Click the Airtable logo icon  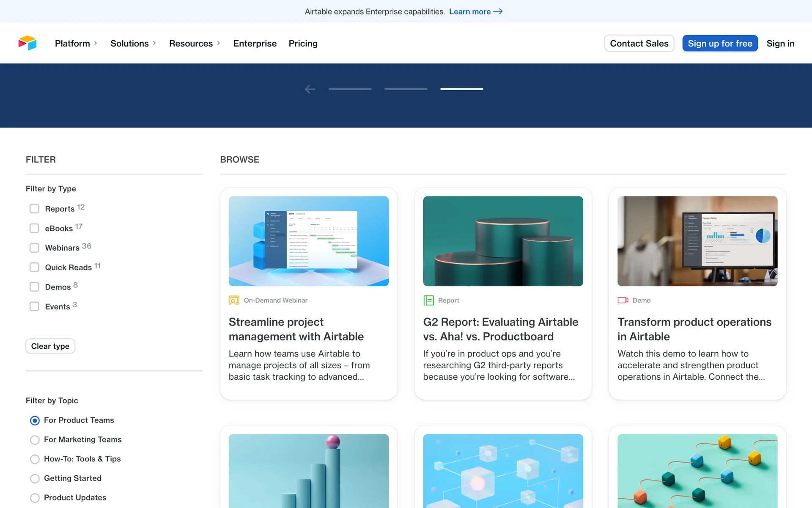click(27, 43)
